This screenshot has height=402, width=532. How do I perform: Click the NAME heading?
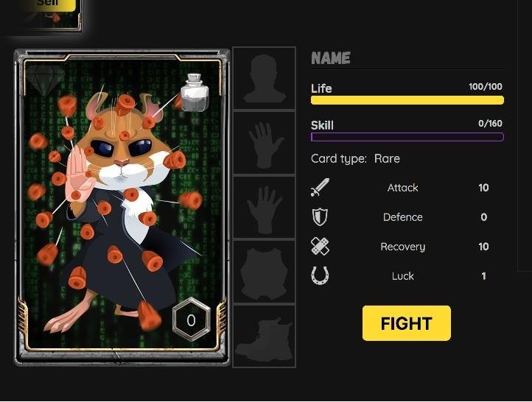(331, 58)
